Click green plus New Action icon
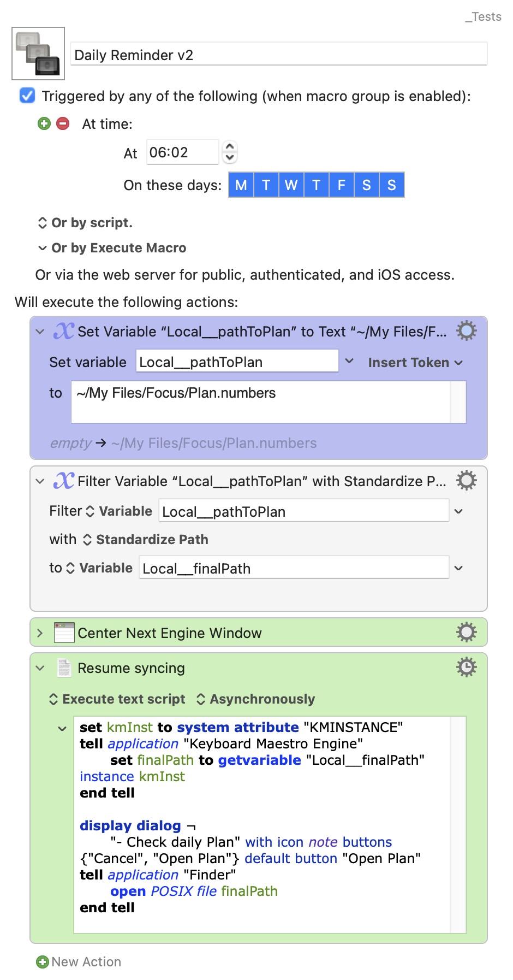The image size is (513, 980). coord(42,962)
